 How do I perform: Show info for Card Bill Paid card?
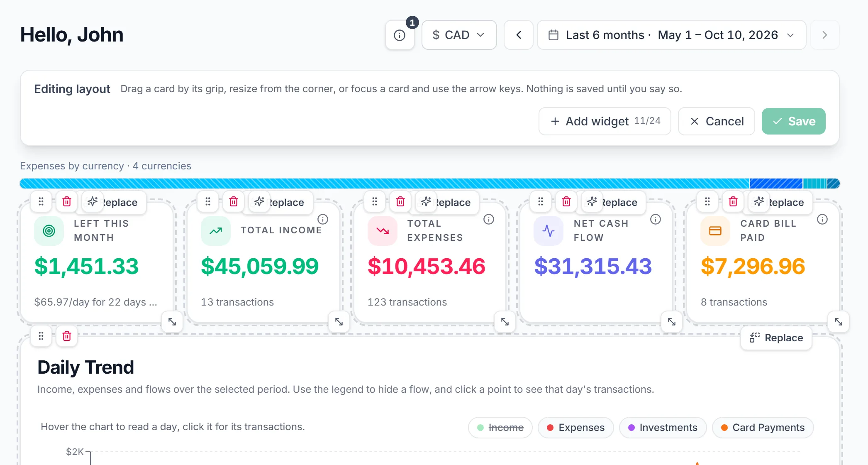click(x=822, y=219)
